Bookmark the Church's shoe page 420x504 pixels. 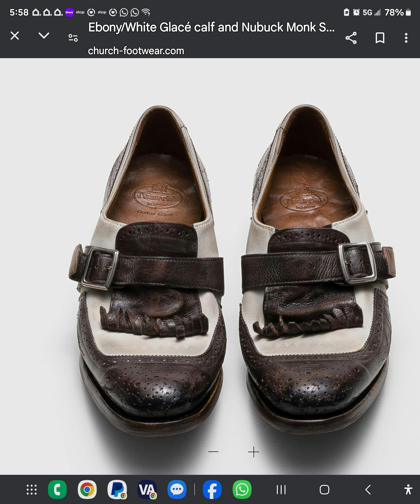[380, 38]
